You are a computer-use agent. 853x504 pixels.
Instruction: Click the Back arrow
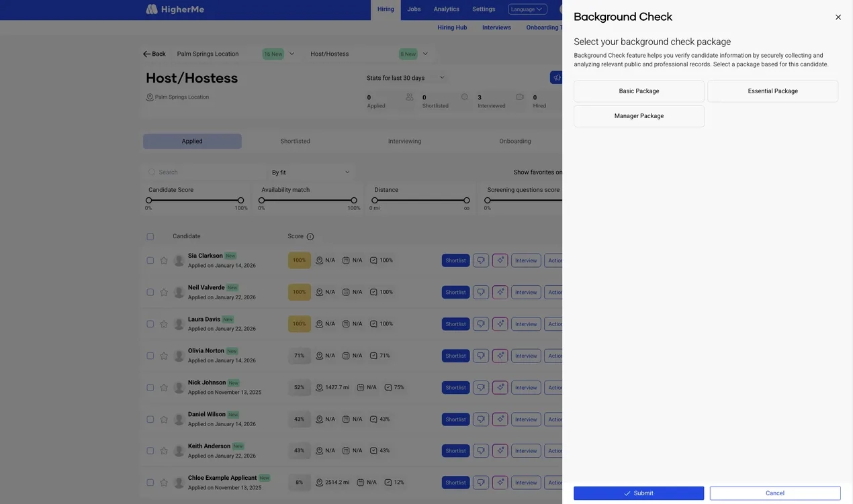tap(154, 54)
